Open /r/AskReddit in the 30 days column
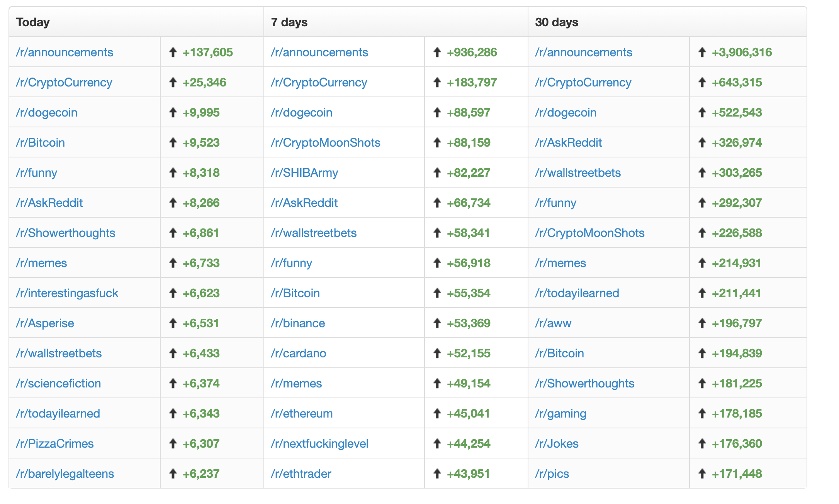Image resolution: width=839 pixels, height=504 pixels. 569,142
